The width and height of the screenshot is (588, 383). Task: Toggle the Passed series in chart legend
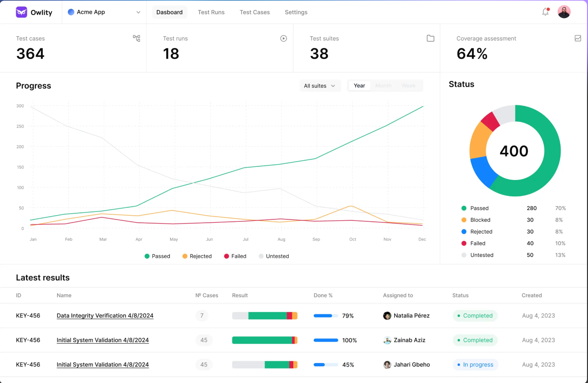coord(157,256)
